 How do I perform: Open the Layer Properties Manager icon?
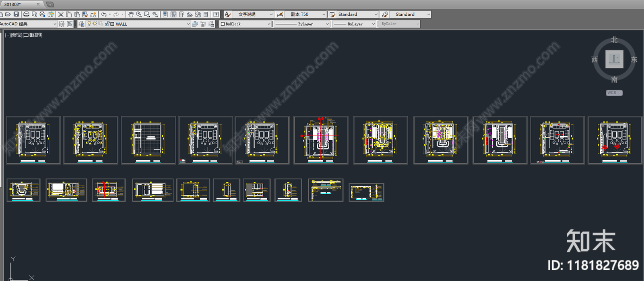[81, 24]
